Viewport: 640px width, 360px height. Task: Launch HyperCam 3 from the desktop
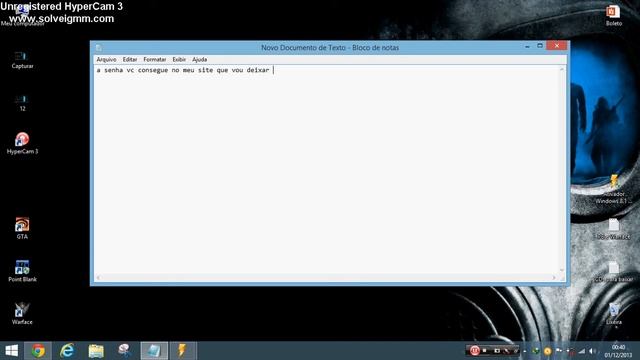22,143
